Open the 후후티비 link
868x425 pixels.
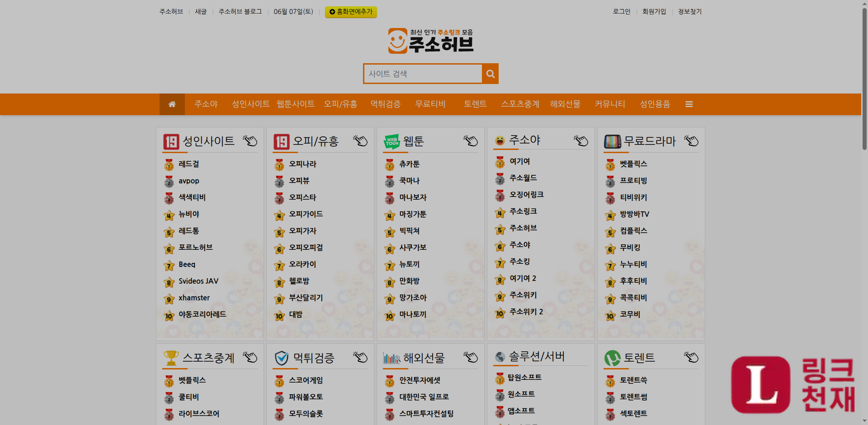(634, 281)
